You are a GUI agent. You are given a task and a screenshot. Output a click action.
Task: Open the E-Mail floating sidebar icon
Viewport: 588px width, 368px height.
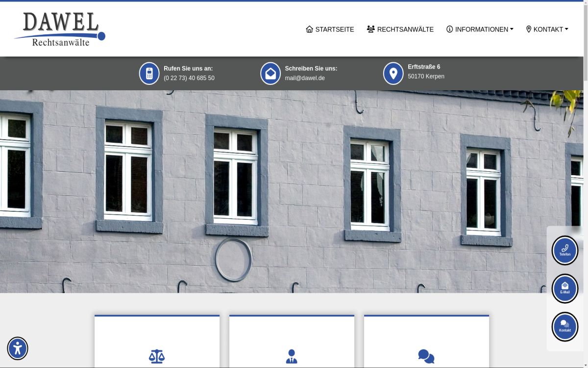565,288
